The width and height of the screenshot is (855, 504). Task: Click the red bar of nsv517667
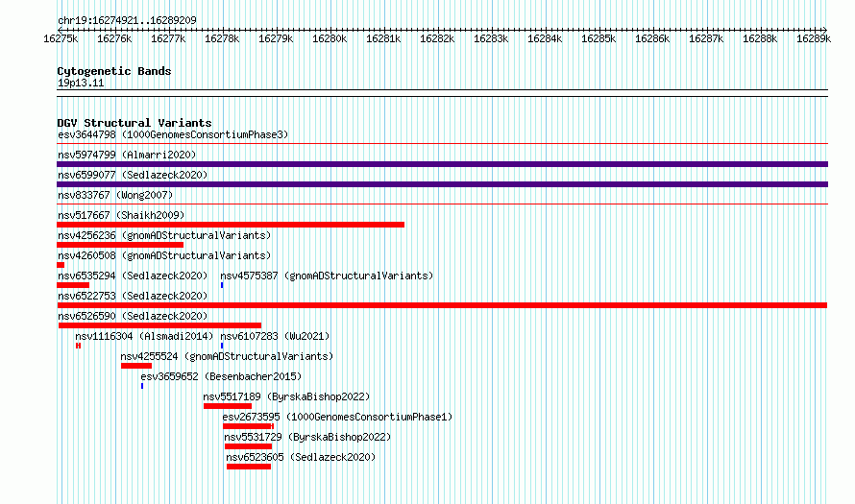point(231,225)
